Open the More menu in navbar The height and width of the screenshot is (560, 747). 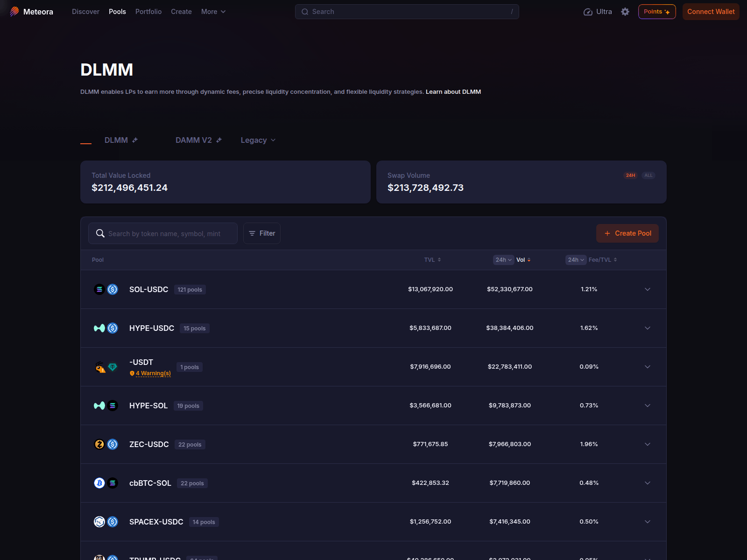213,12
